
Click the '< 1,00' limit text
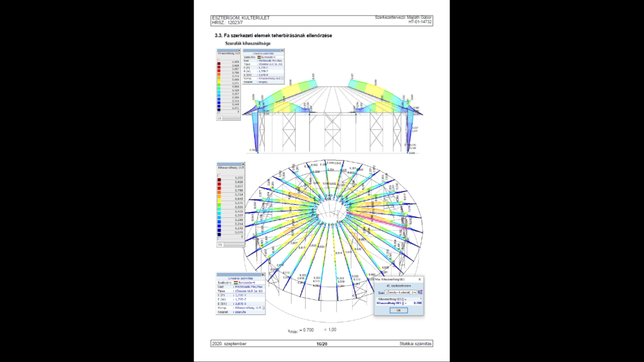[330, 329]
